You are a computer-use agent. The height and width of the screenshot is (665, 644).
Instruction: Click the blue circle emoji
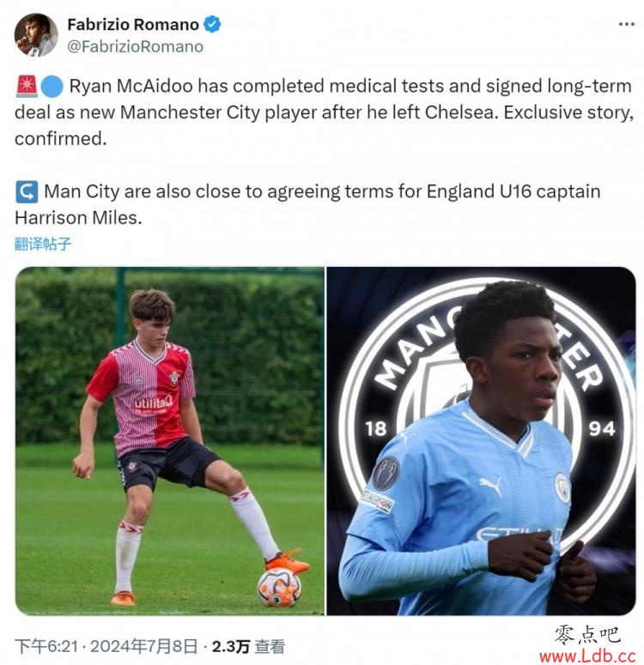pyautogui.click(x=52, y=86)
